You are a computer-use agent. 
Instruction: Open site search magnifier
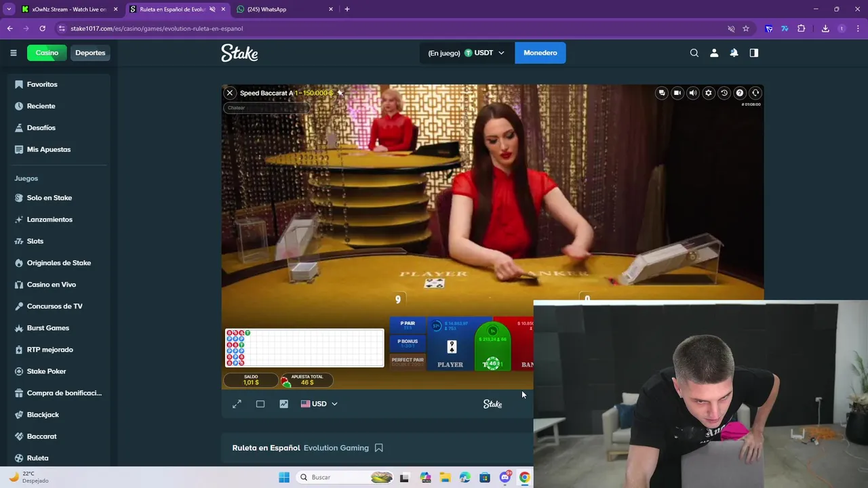tap(694, 53)
